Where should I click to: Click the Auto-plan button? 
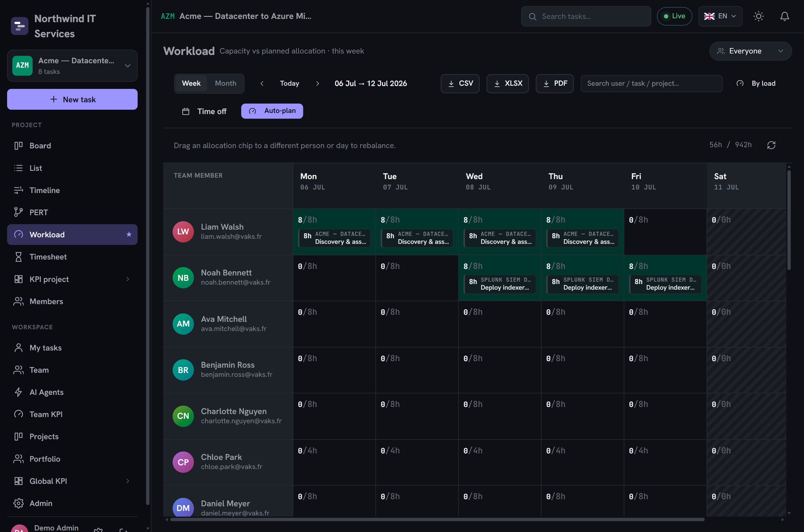272,111
